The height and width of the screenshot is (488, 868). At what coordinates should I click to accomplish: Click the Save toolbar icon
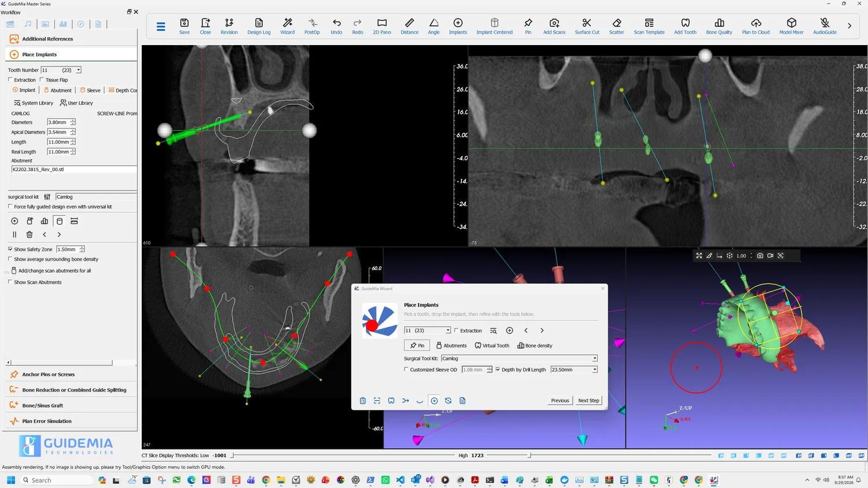click(184, 26)
